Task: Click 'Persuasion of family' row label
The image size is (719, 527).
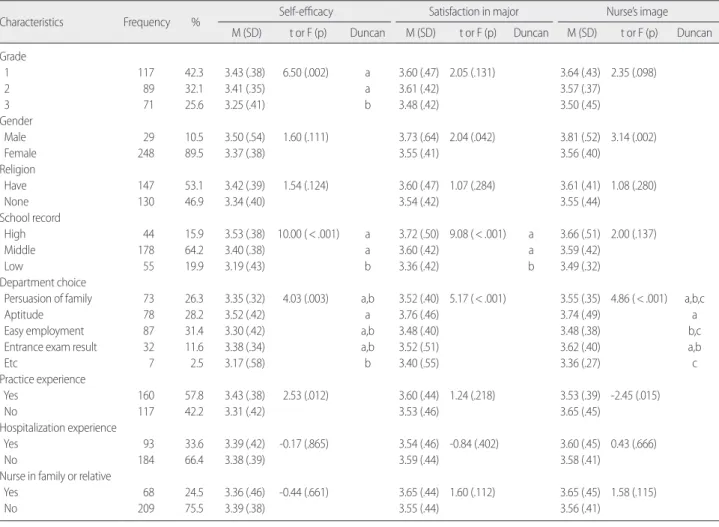Action: tap(48, 299)
